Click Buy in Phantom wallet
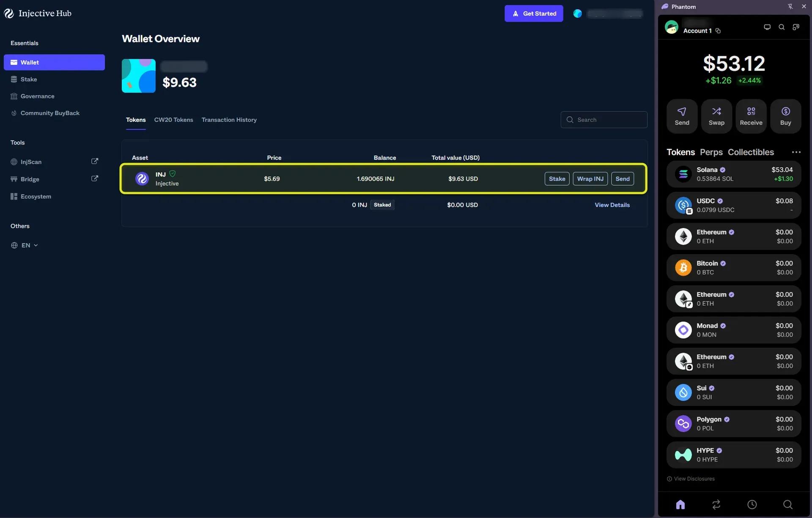The image size is (812, 518). pos(786,116)
